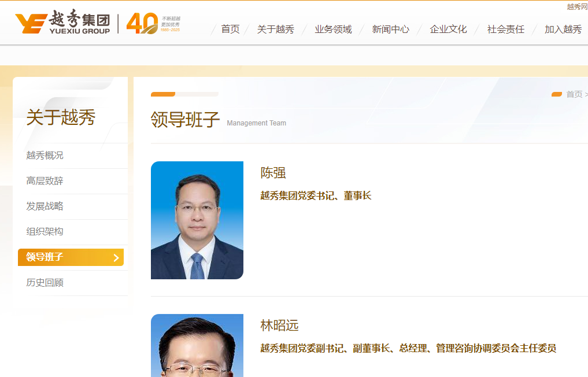This screenshot has width=588, height=377.
Task: Open the 加入越秀 navigation menu item
Action: [x=563, y=29]
